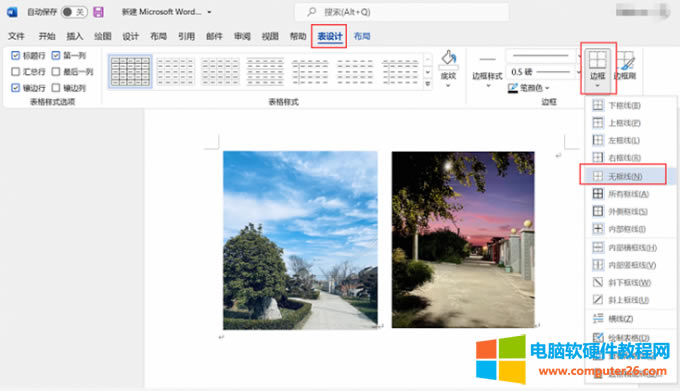Select 无框线 no border menu entry

tap(623, 176)
